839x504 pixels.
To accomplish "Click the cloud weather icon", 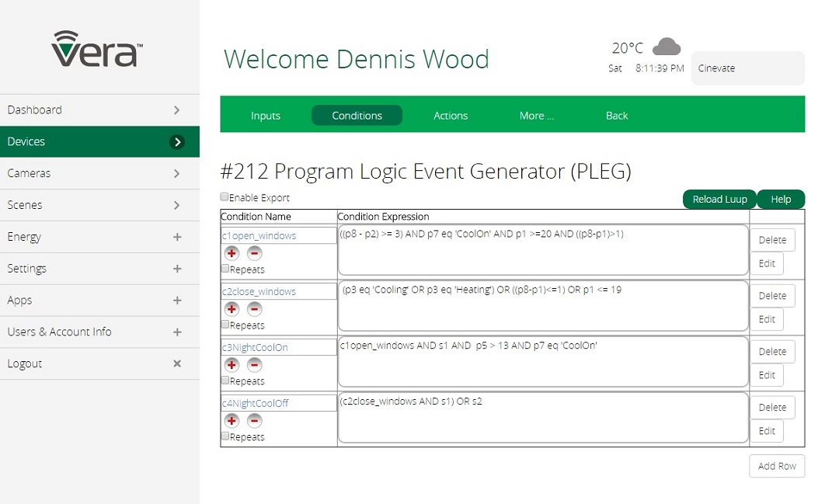I will [x=667, y=47].
